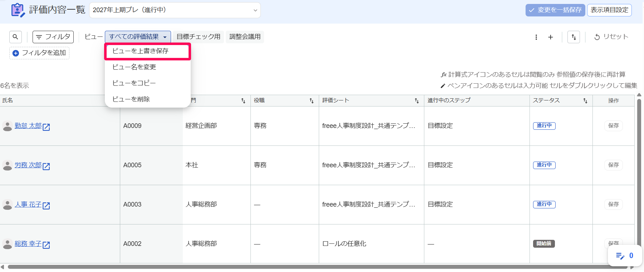Select ビューをコピー menu option
This screenshot has height=272, width=644.
click(147, 83)
